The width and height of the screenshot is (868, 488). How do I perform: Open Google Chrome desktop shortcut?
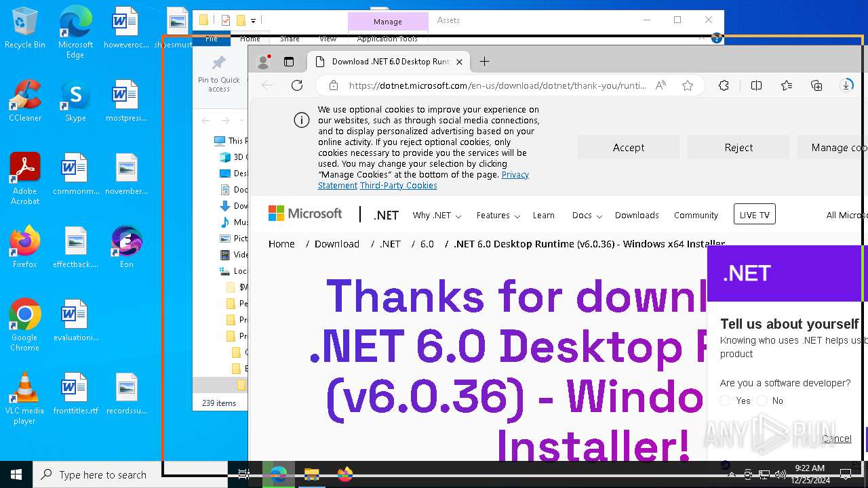[x=25, y=325]
